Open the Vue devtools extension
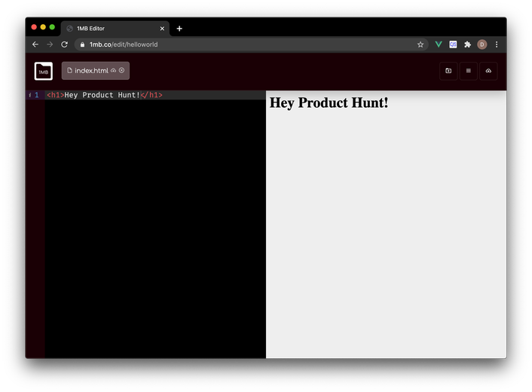Image resolution: width=532 pixels, height=392 pixels. coord(439,44)
